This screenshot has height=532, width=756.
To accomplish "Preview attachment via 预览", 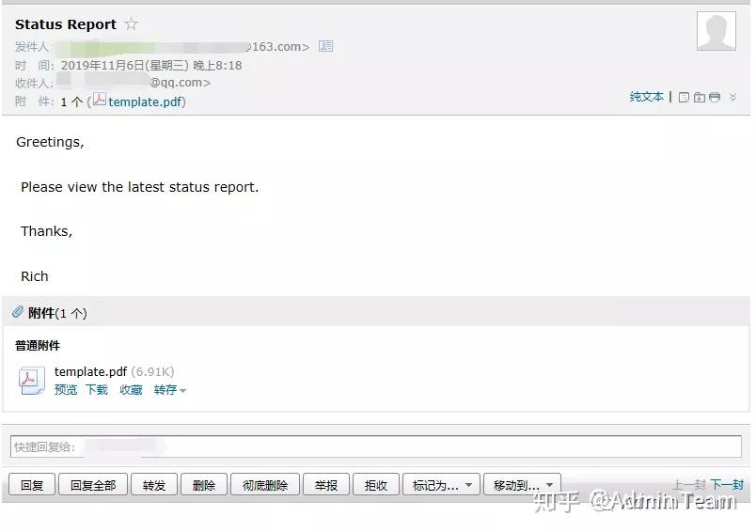I will coord(66,389).
